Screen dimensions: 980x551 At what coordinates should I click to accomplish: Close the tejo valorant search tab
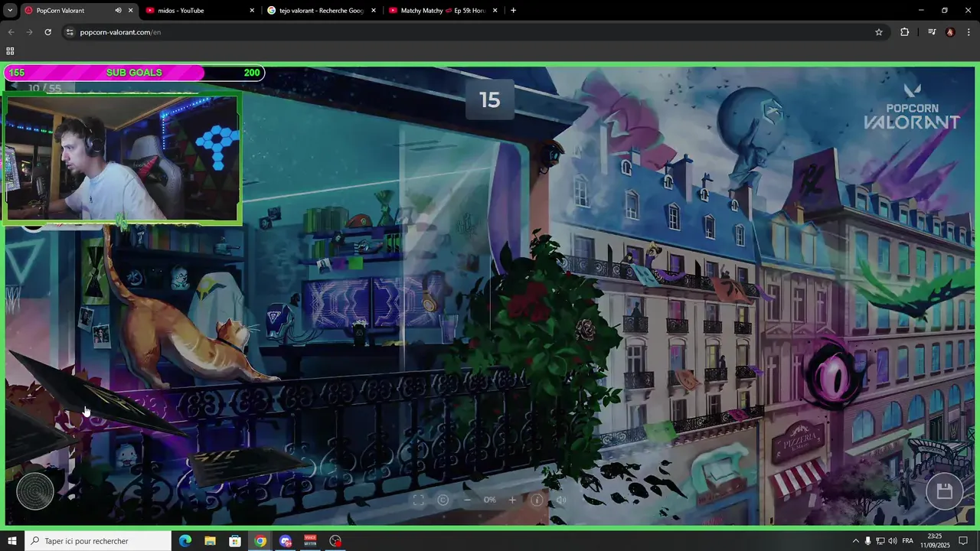pos(374,11)
